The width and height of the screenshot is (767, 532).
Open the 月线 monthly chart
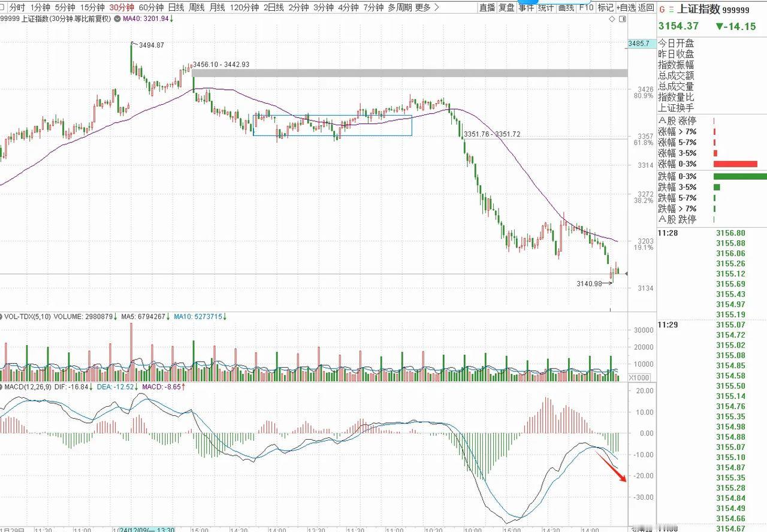pyautogui.click(x=217, y=7)
